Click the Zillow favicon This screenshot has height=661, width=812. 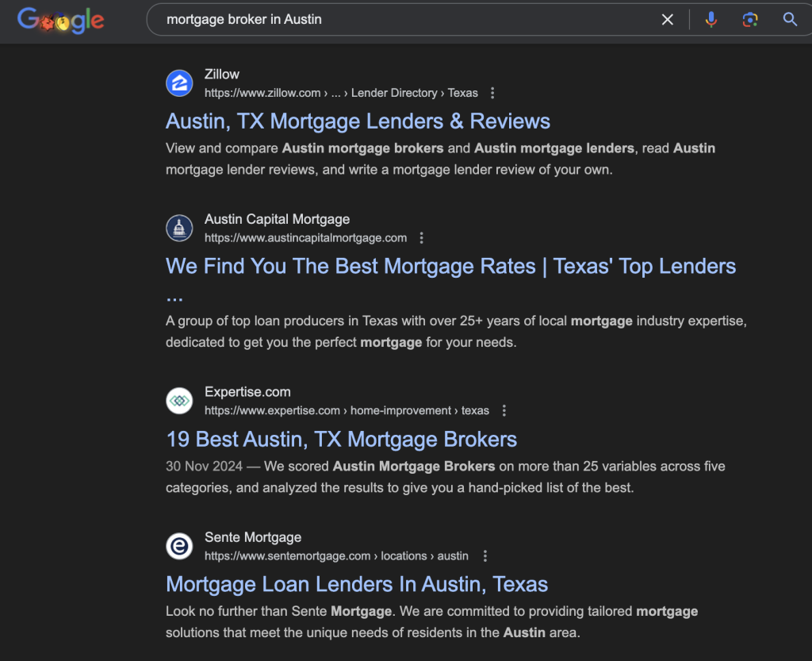point(179,83)
